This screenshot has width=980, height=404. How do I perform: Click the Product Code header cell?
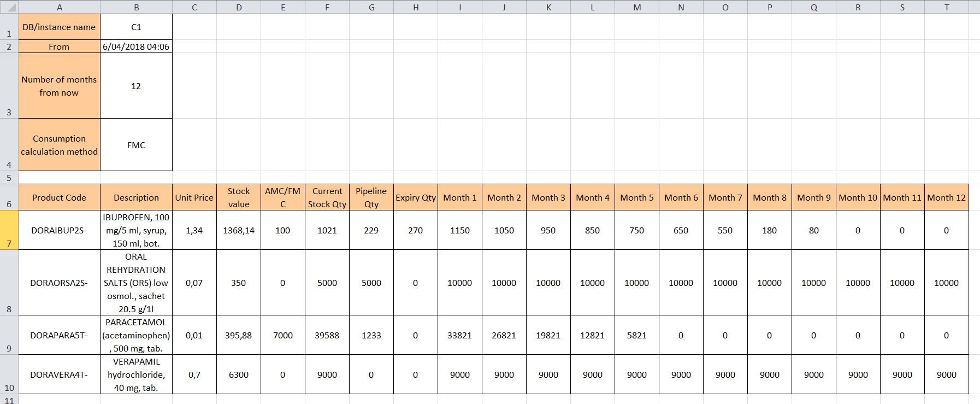pyautogui.click(x=59, y=197)
